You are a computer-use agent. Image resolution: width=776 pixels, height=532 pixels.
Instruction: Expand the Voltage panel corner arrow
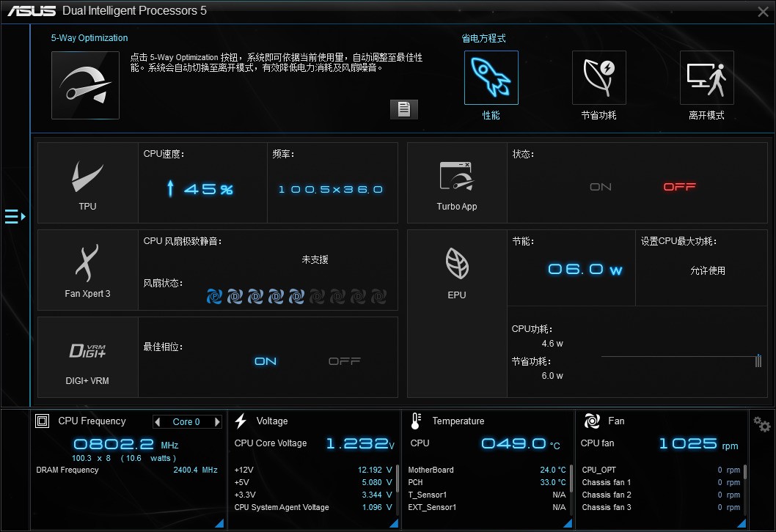(x=394, y=523)
